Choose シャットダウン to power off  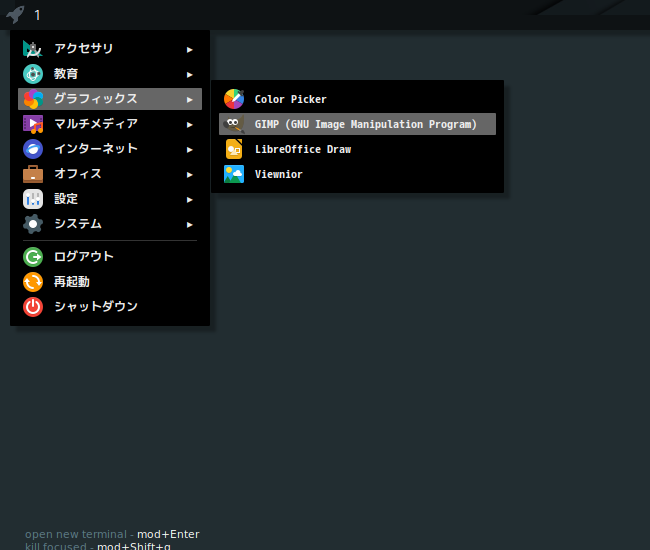pyautogui.click(x=110, y=307)
